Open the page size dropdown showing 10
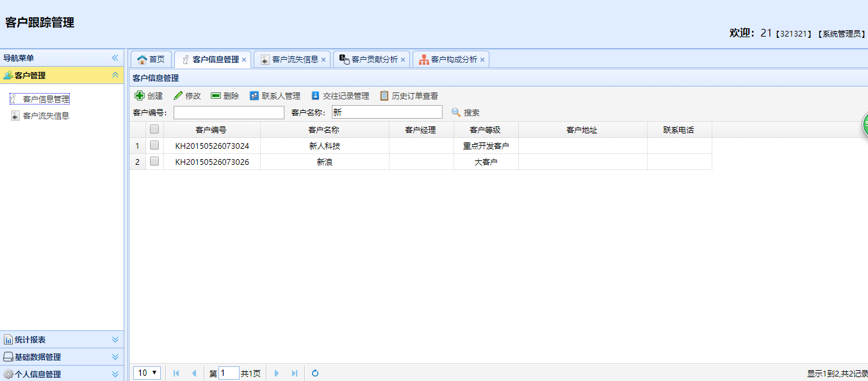868x381 pixels. 147,373
